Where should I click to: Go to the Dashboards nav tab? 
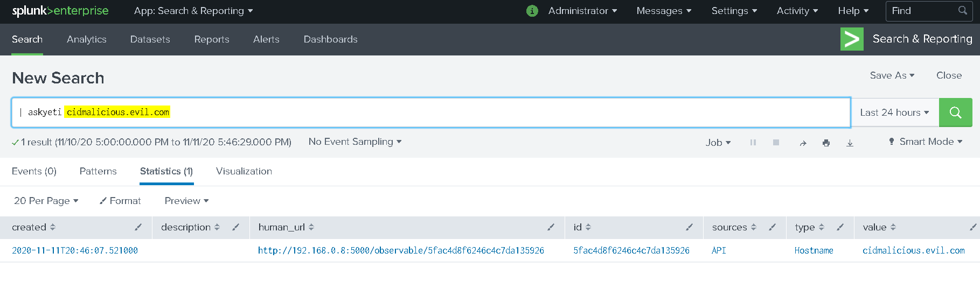(330, 39)
